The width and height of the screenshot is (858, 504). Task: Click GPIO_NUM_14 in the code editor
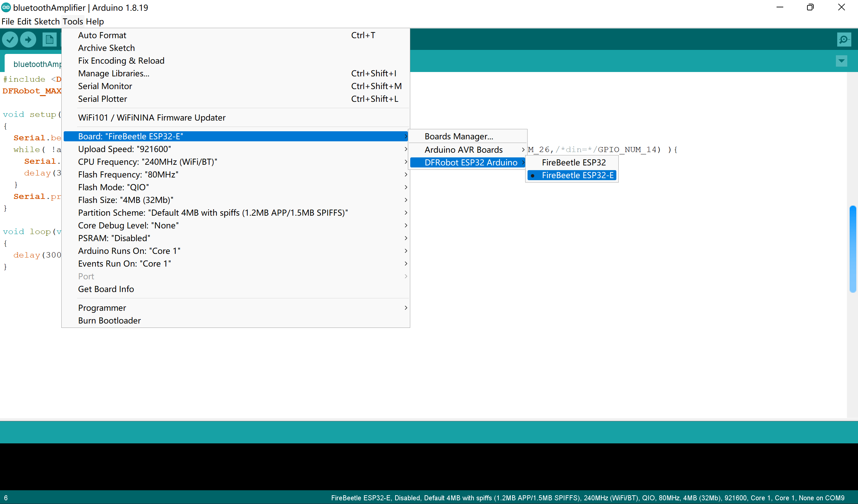[x=627, y=150]
